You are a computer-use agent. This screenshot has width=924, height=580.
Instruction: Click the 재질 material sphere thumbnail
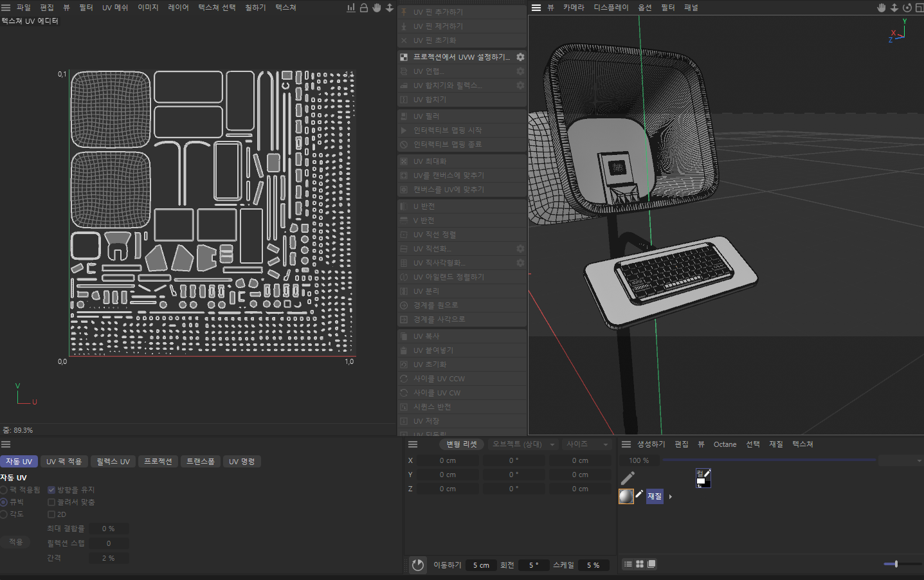626,496
